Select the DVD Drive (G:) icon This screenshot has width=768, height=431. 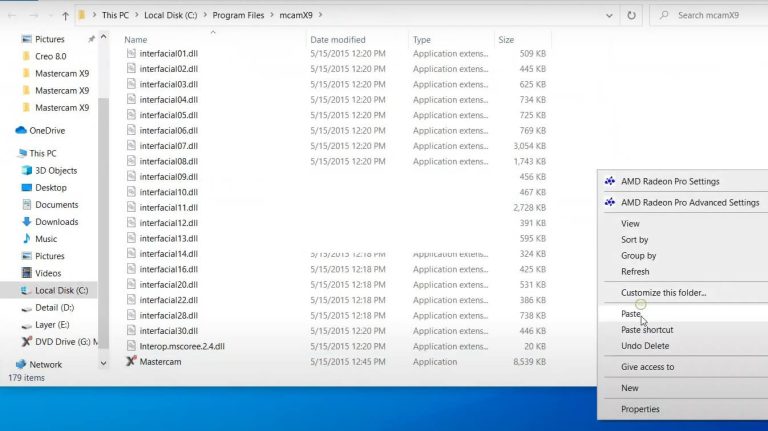[x=26, y=342]
